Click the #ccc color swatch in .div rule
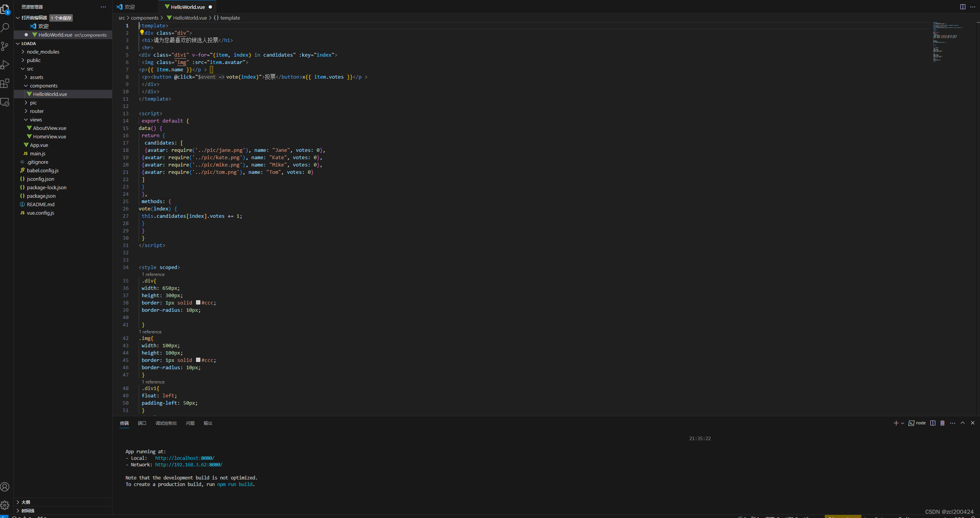Screen dimensions: 980x518 pos(198,303)
